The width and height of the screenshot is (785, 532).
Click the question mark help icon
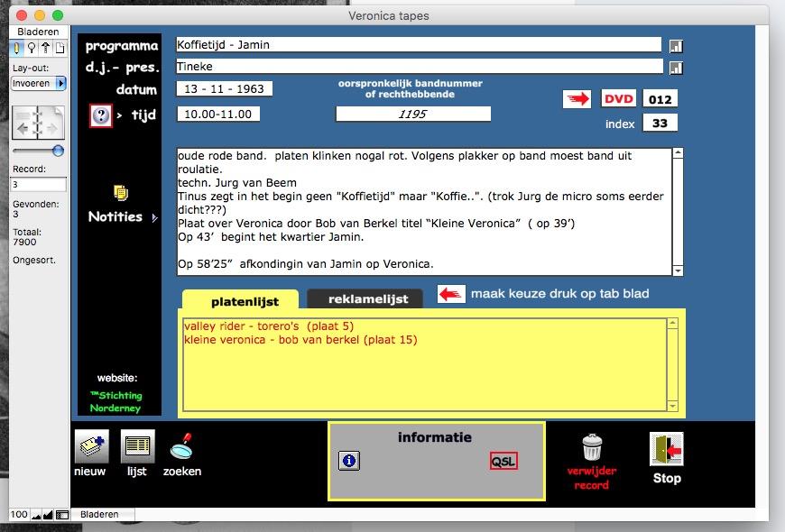click(x=101, y=115)
